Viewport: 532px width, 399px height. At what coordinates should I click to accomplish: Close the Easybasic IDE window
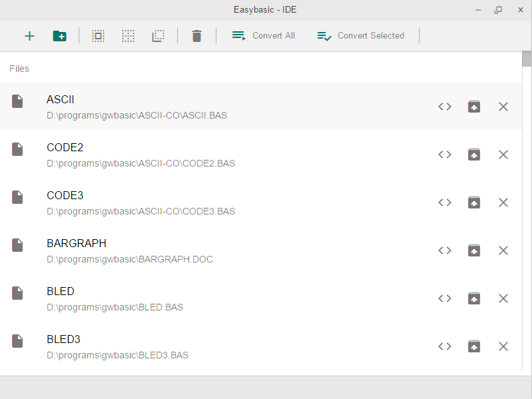tap(521, 10)
